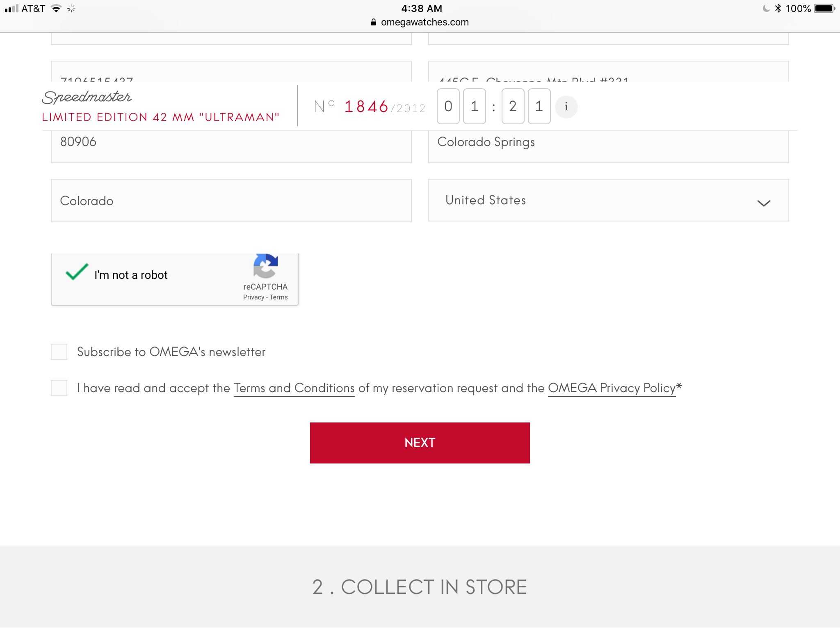The width and height of the screenshot is (840, 630).
Task: Click the reCAPTCHA logo icon
Action: click(x=266, y=266)
